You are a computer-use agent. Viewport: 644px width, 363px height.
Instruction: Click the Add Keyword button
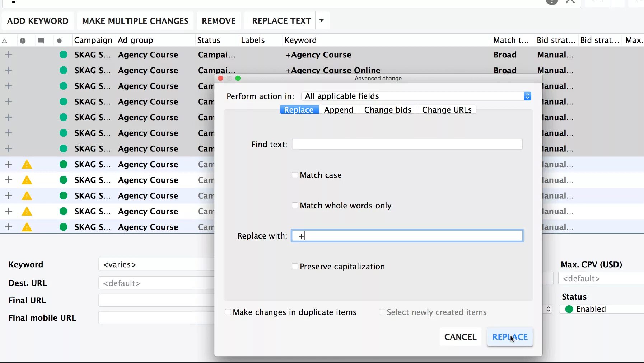pyautogui.click(x=38, y=21)
